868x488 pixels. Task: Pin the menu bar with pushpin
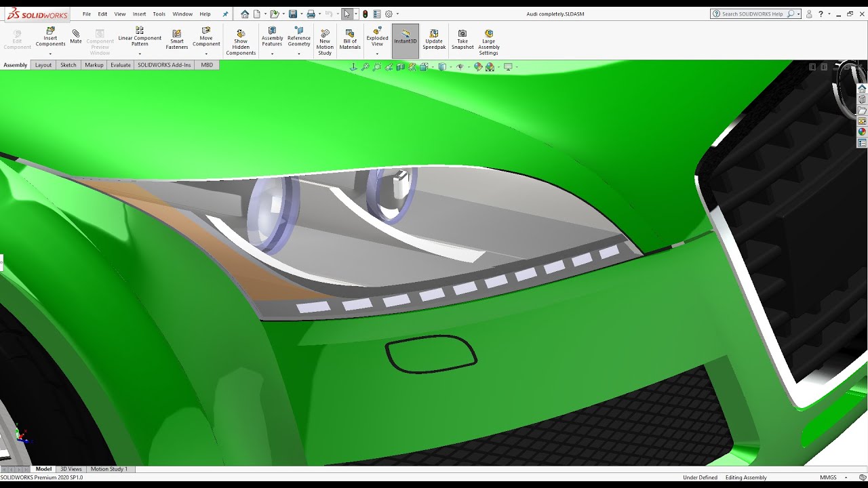coord(225,14)
